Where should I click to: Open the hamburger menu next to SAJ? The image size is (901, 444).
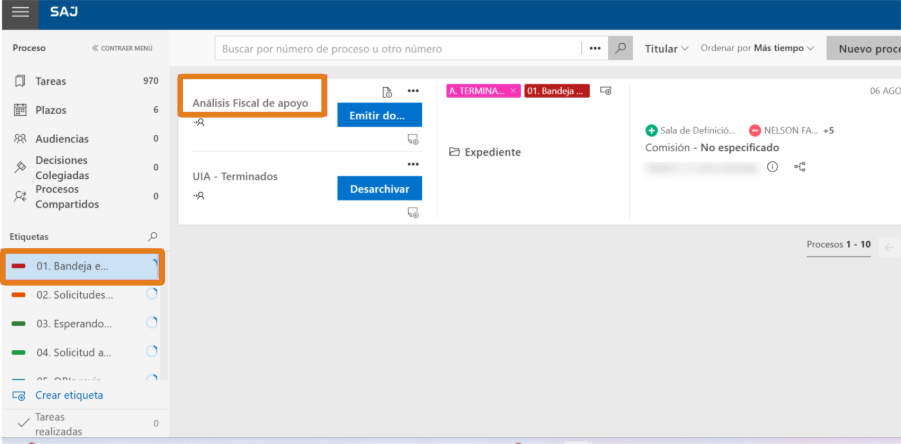pos(20,14)
